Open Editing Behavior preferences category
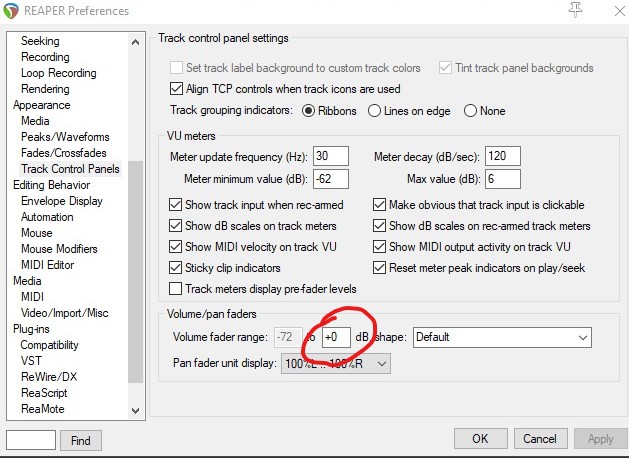Image resolution: width=629 pixels, height=458 pixels. (52, 185)
